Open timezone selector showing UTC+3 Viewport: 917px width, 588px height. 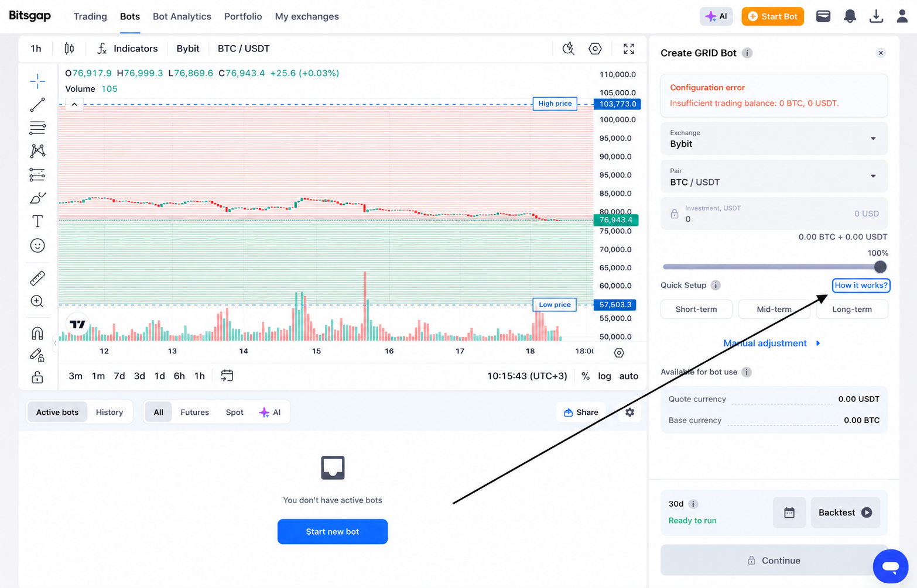tap(527, 376)
